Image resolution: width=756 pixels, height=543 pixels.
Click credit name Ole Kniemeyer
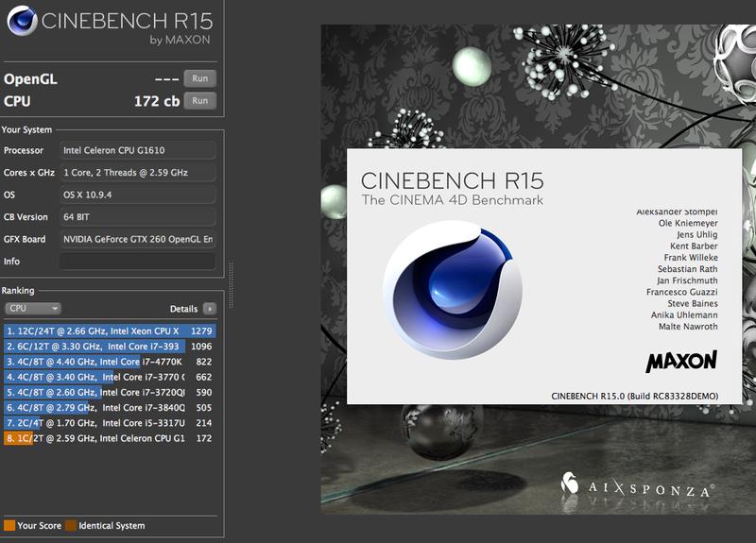click(x=688, y=223)
